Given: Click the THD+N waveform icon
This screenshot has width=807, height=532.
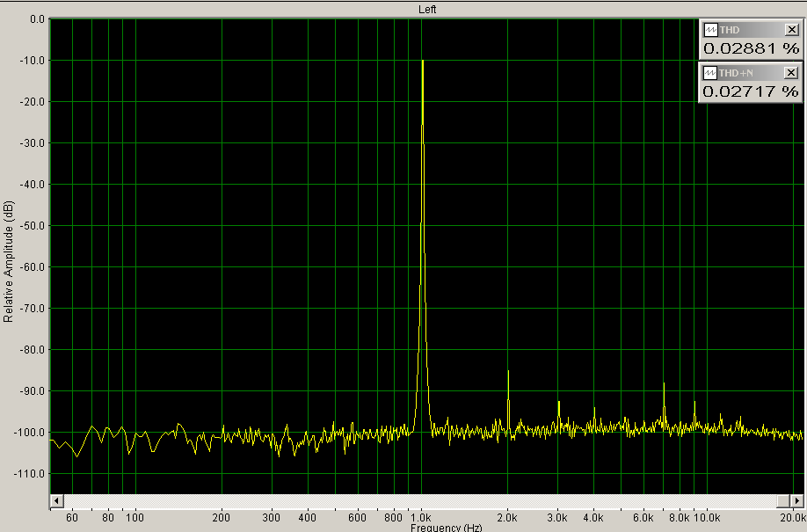Looking at the screenshot, I should pyautogui.click(x=709, y=73).
